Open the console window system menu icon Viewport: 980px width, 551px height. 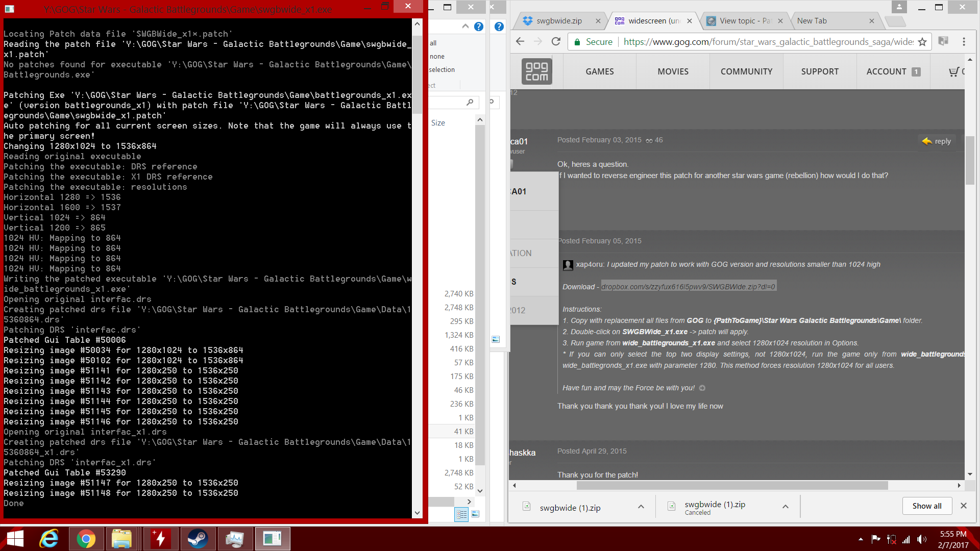9,9
